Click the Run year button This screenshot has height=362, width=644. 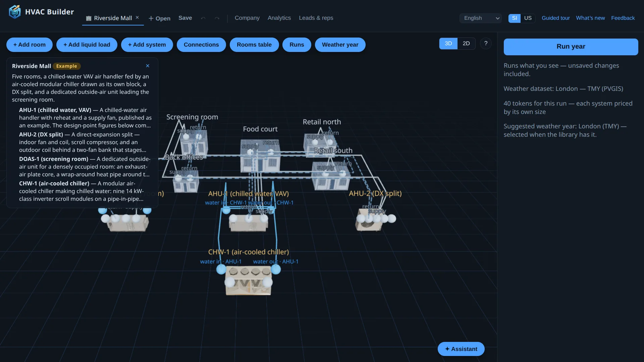pyautogui.click(x=571, y=47)
